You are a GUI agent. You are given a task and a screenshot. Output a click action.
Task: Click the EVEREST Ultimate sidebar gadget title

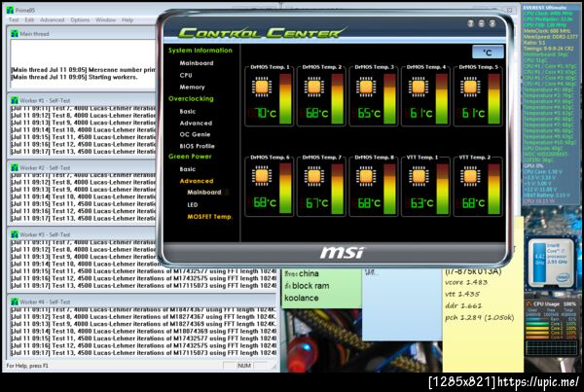[x=544, y=7]
